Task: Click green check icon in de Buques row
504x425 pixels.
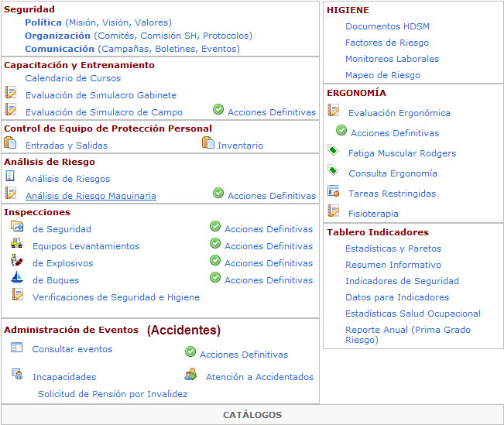Action: (215, 277)
